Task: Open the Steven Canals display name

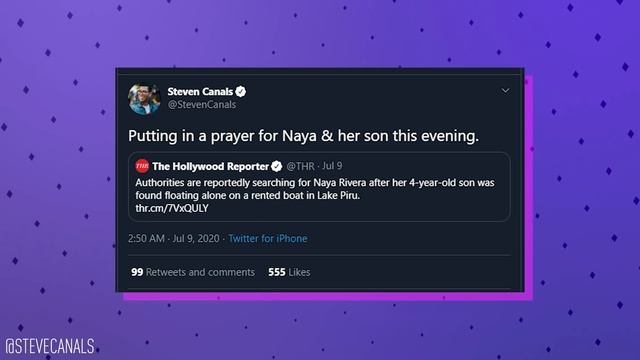Action: (200, 91)
